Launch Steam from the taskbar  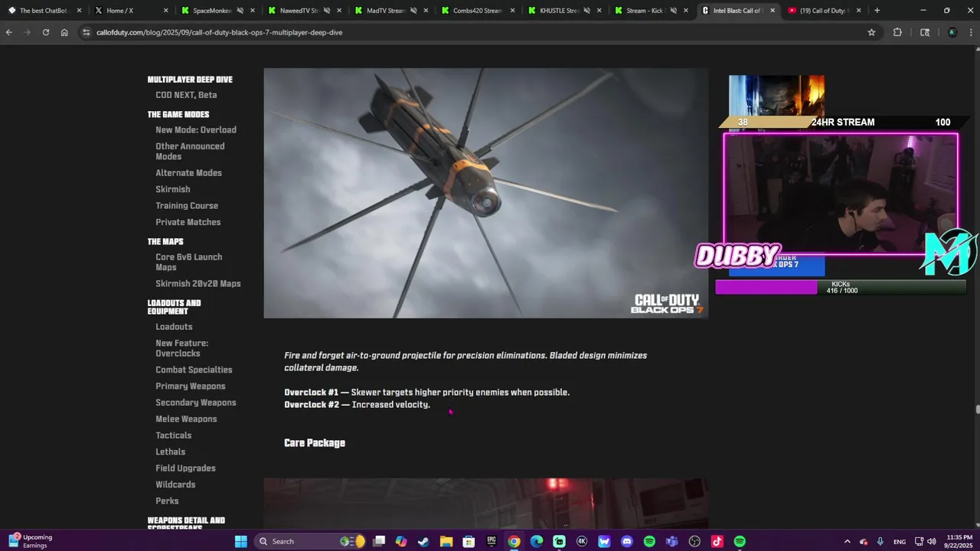[x=423, y=541]
